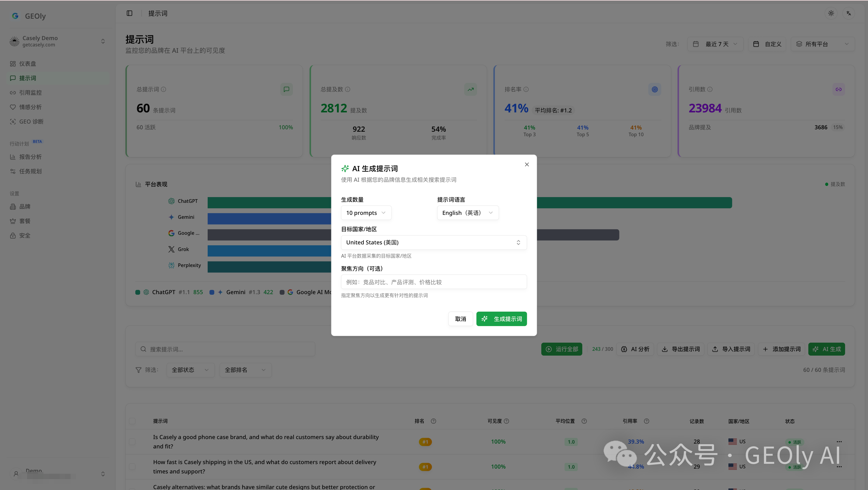Open the 生成数量 10 prompts dropdown
Viewport: 868px width, 490px height.
click(366, 213)
